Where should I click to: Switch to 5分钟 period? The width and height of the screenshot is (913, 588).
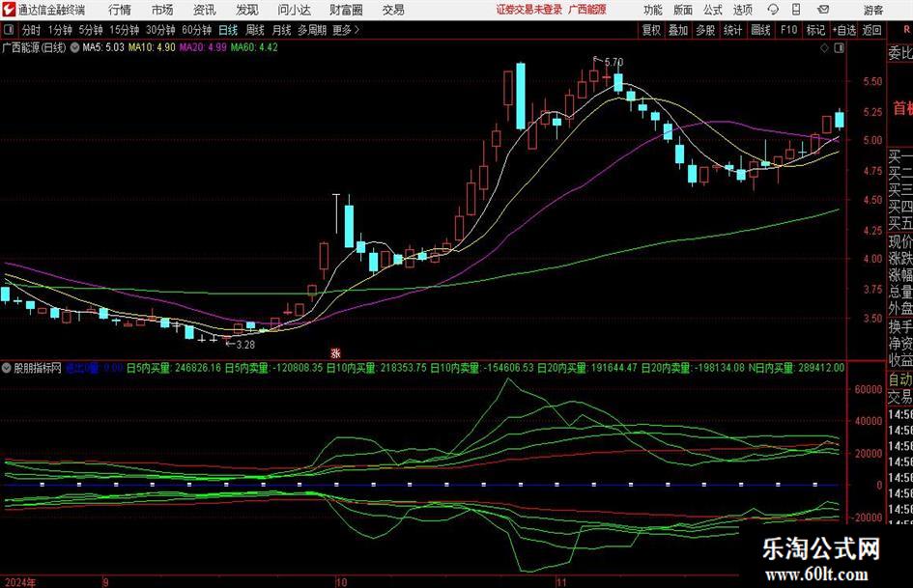click(x=91, y=30)
